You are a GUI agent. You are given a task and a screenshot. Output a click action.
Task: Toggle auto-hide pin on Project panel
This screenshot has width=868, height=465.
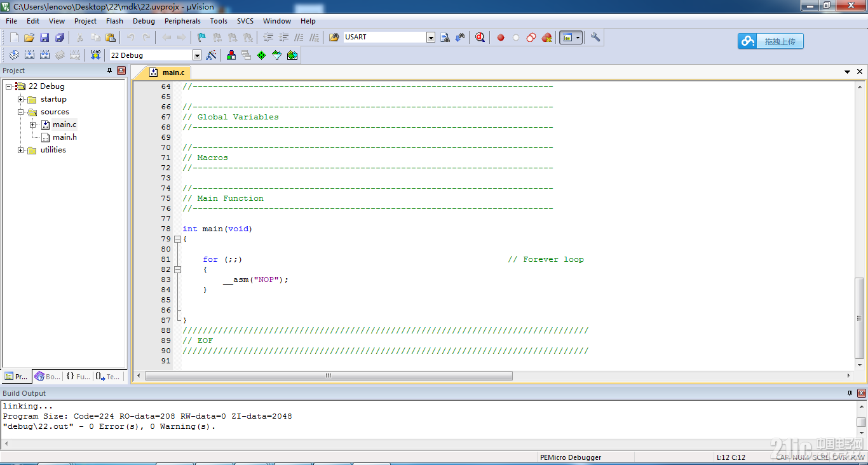click(110, 71)
